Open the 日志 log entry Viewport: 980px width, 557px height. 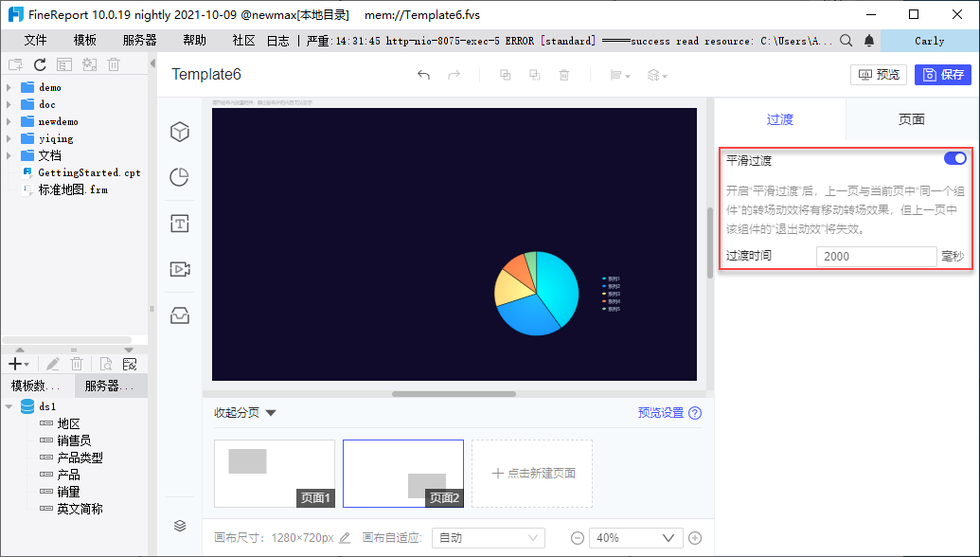pyautogui.click(x=278, y=41)
